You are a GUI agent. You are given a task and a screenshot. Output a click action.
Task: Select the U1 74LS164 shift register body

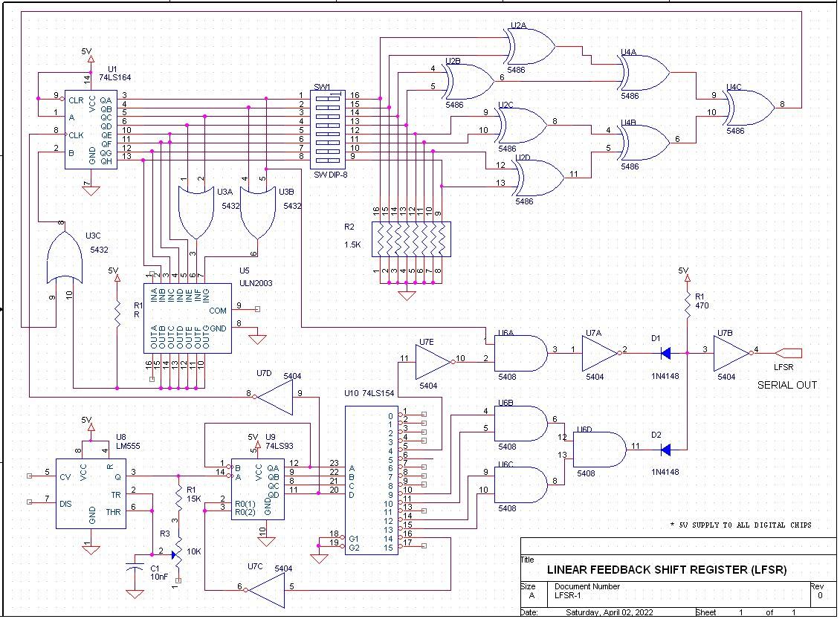pyautogui.click(x=91, y=129)
